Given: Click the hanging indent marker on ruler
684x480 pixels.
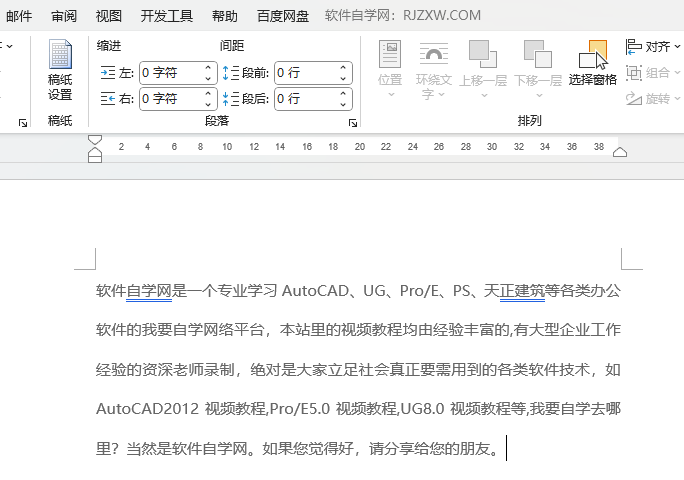Looking at the screenshot, I should coord(95,152).
